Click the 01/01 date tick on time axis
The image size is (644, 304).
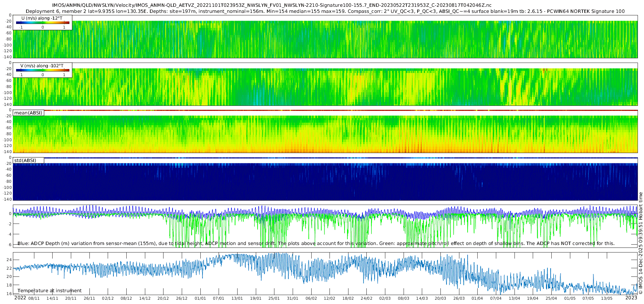tap(200, 298)
